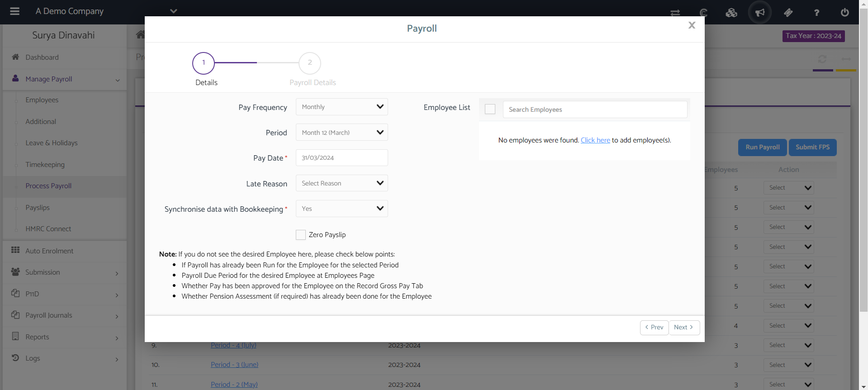Image resolution: width=868 pixels, height=390 pixels.
Task: Open Action Select dropdown for June row
Action: click(x=789, y=365)
